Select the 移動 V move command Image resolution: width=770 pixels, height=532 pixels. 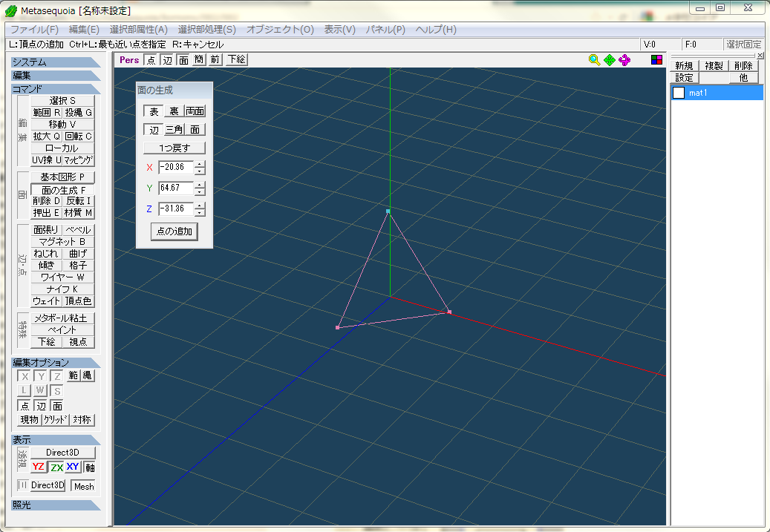[62, 124]
